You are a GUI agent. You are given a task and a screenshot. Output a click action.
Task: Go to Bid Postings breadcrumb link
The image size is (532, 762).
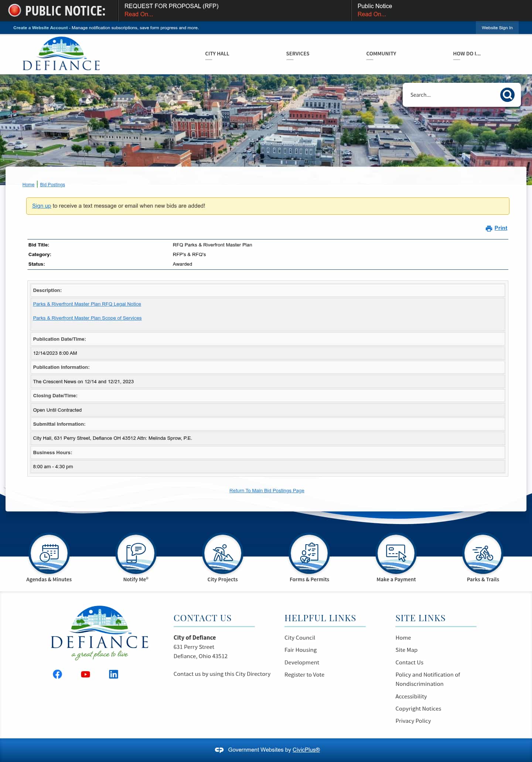click(x=52, y=185)
